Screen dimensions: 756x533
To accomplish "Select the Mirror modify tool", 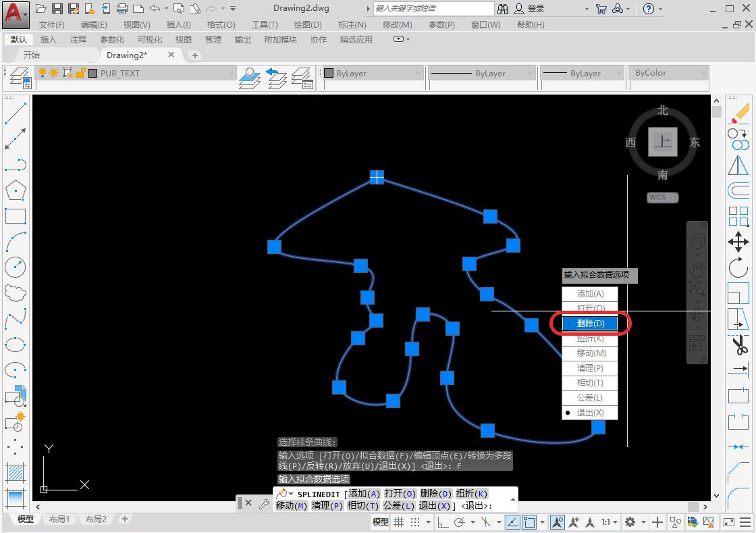I will 738,166.
